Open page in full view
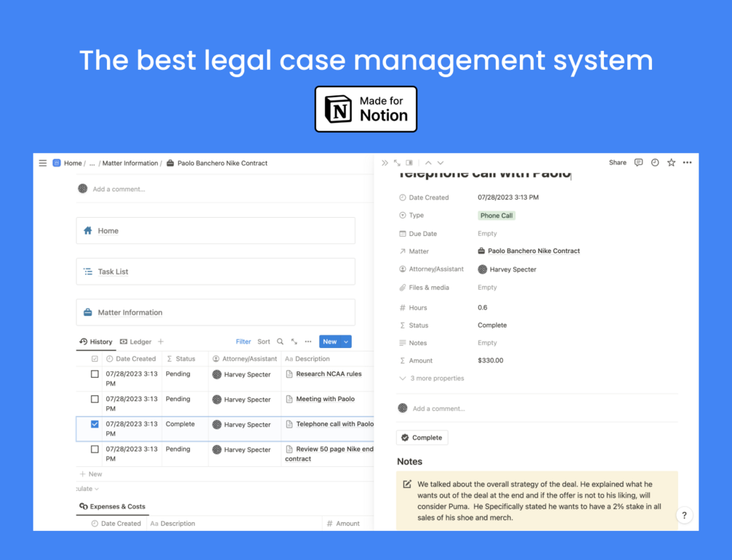 (x=397, y=163)
